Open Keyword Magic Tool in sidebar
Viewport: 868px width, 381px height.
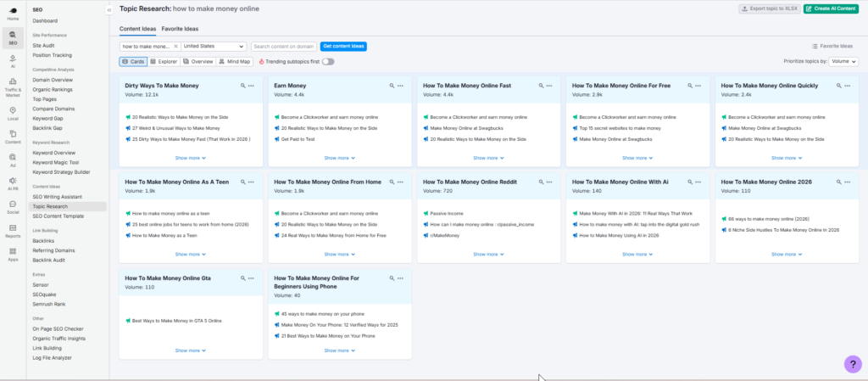click(x=56, y=162)
